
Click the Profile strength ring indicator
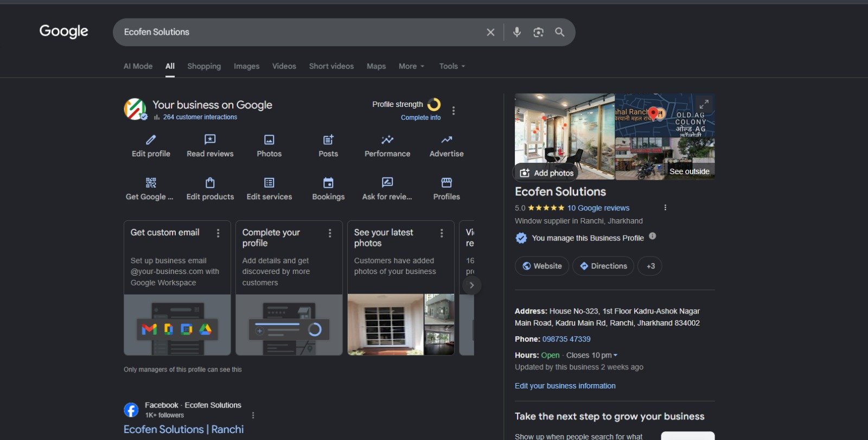pos(434,104)
